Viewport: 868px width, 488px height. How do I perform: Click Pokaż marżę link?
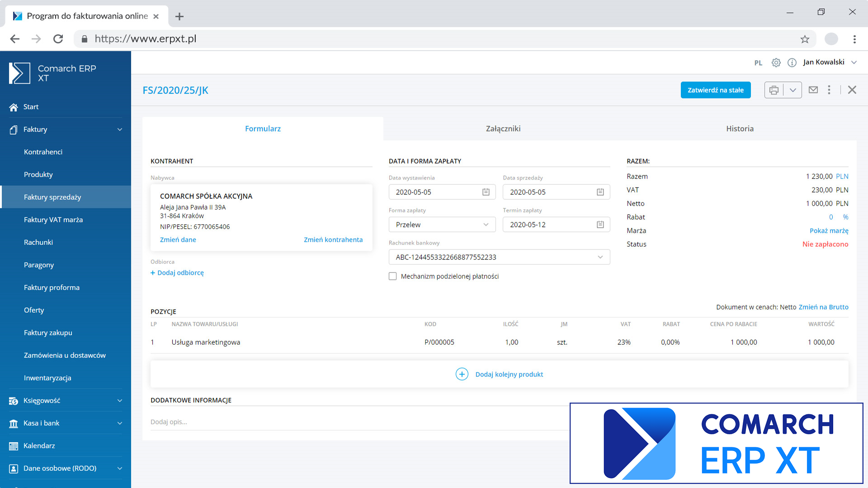pos(829,230)
